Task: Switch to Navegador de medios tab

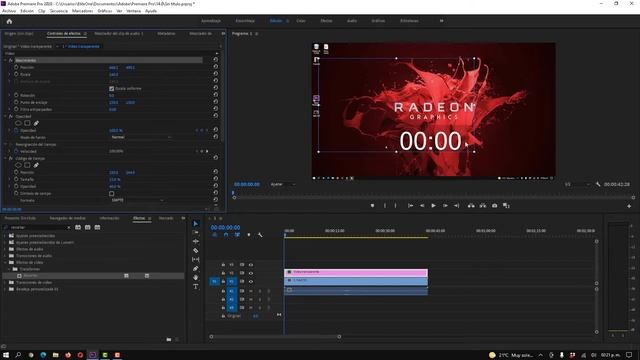Action: [67, 218]
